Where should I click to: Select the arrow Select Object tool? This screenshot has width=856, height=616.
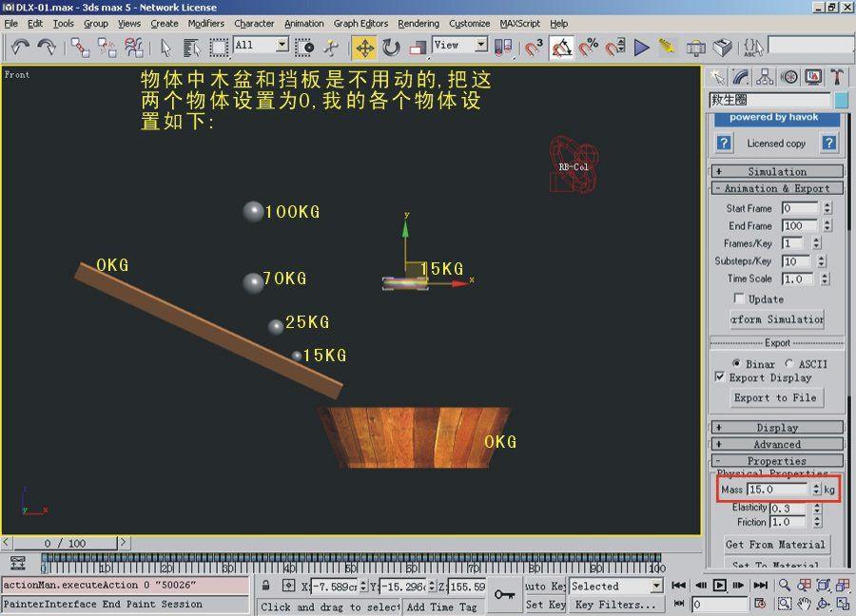click(166, 47)
